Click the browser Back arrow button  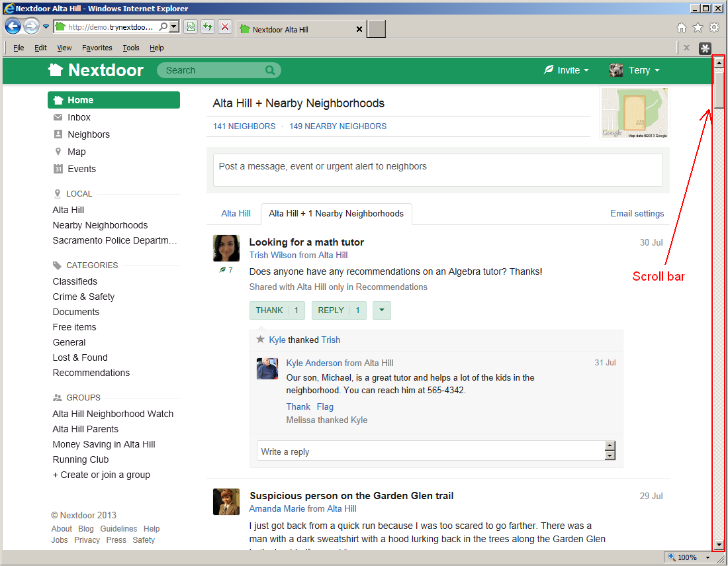click(x=13, y=27)
